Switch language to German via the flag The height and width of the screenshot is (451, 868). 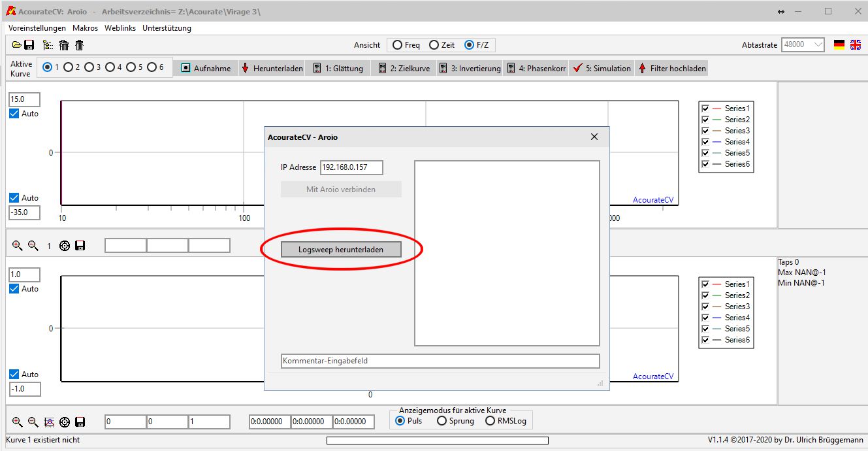pyautogui.click(x=839, y=45)
